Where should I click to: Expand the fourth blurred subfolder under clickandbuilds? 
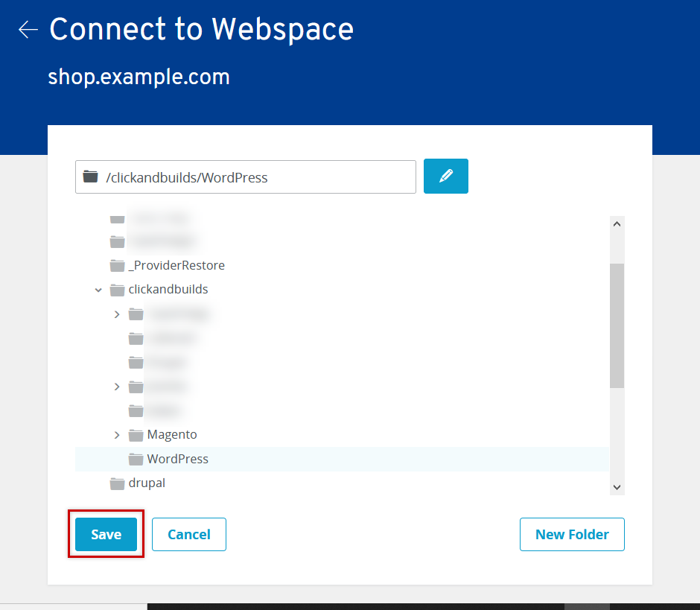point(117,387)
